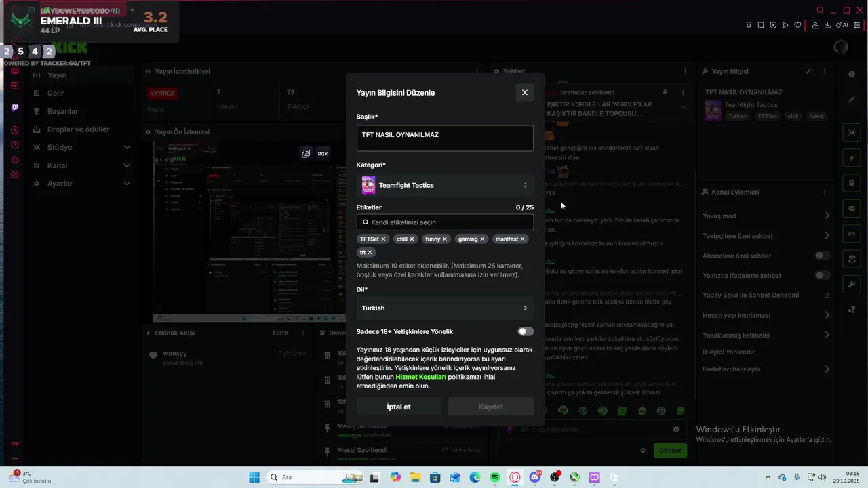Click the Başlık title input field
This screenshot has width=868, height=488.
click(x=445, y=138)
